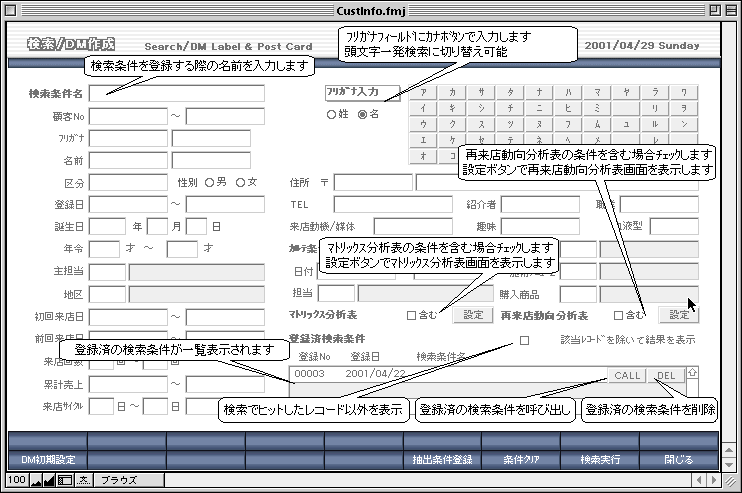Click the イ kana key

pyautogui.click(x=423, y=108)
